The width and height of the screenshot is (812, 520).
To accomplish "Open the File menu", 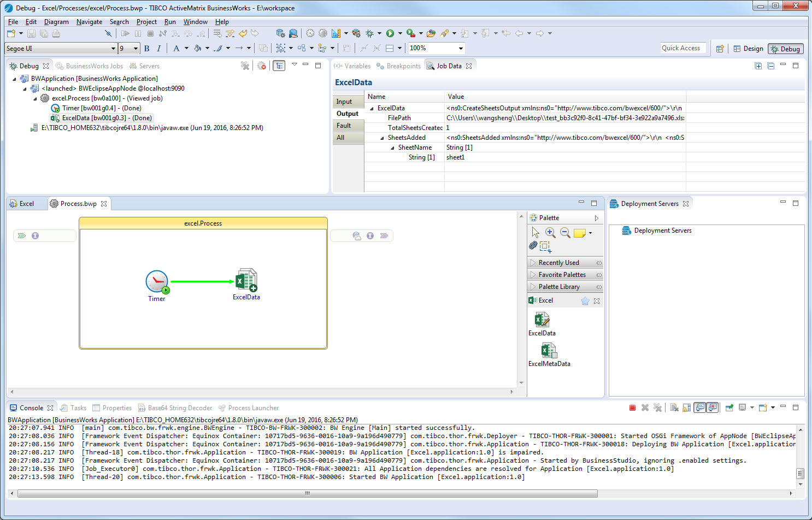I will coord(13,22).
